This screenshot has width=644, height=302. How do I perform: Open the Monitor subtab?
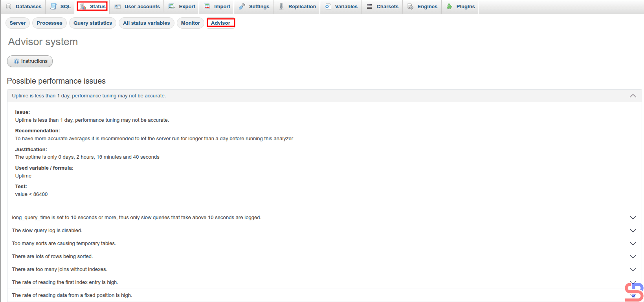coord(190,23)
